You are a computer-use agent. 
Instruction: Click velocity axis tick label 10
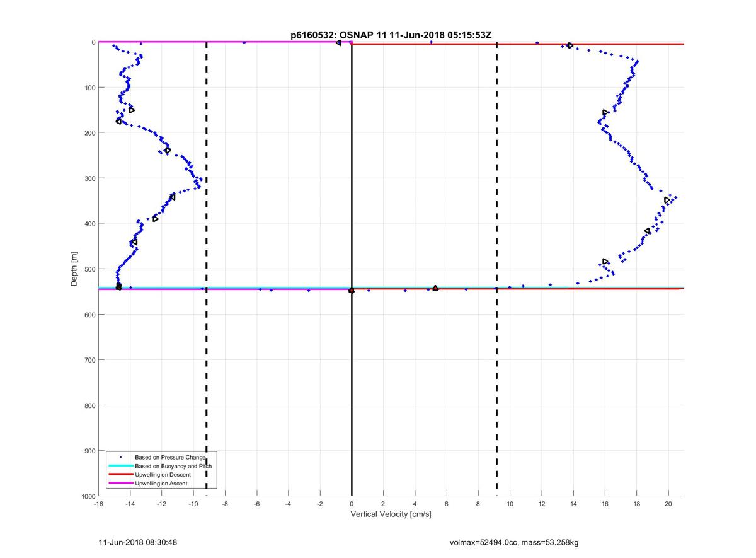point(510,504)
